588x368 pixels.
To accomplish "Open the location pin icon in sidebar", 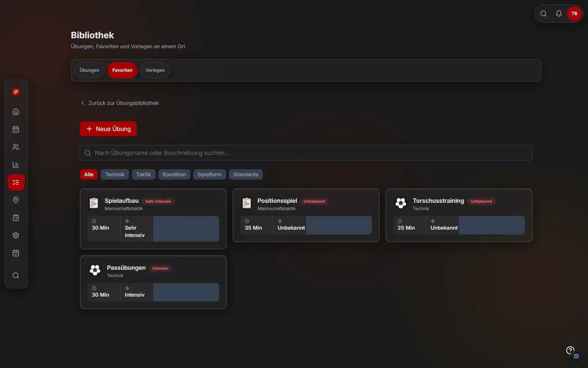I will coord(16,200).
